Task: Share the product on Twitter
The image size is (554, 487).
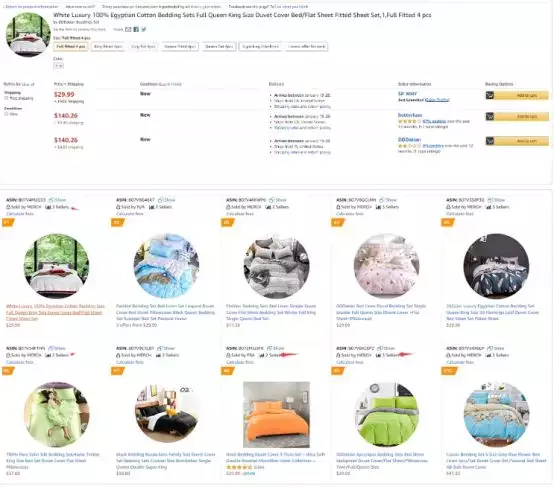Action: pos(143,29)
